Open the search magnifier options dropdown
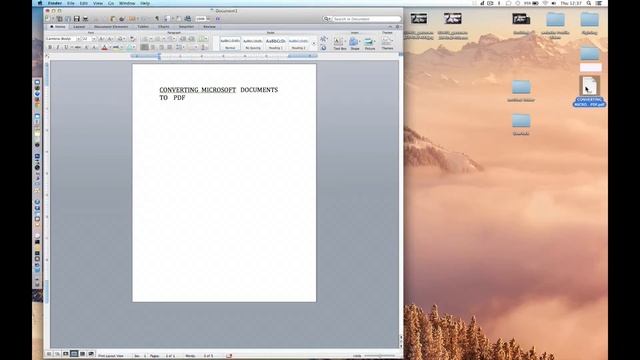This screenshot has height=360, width=640. [x=327, y=19]
